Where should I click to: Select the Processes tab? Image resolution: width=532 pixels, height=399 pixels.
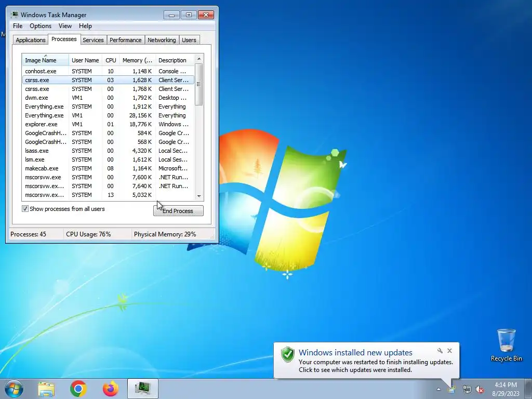click(64, 39)
